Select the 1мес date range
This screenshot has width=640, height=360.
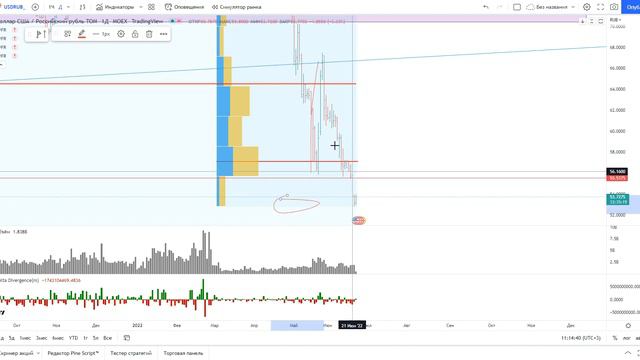(25, 338)
